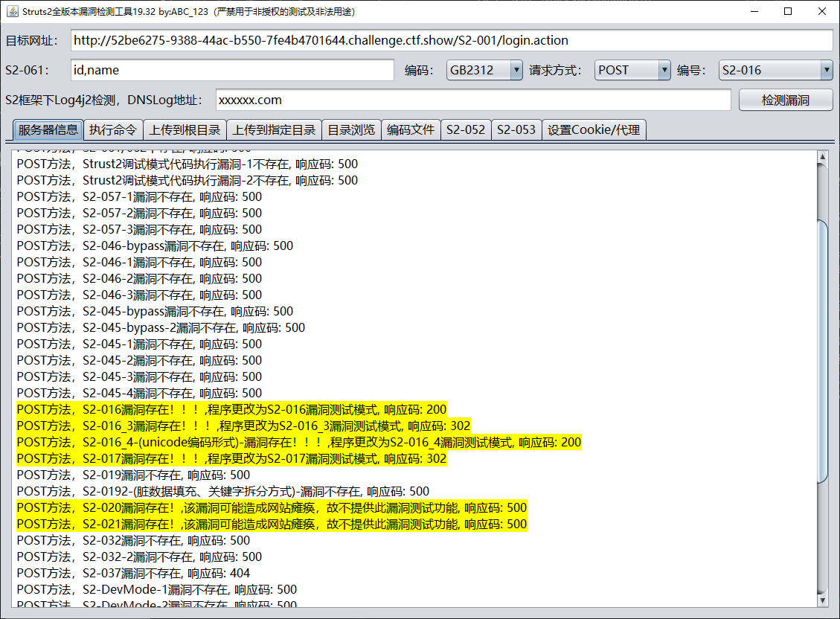Click the highlighted S2-021漏洞存在 result line

point(272,525)
